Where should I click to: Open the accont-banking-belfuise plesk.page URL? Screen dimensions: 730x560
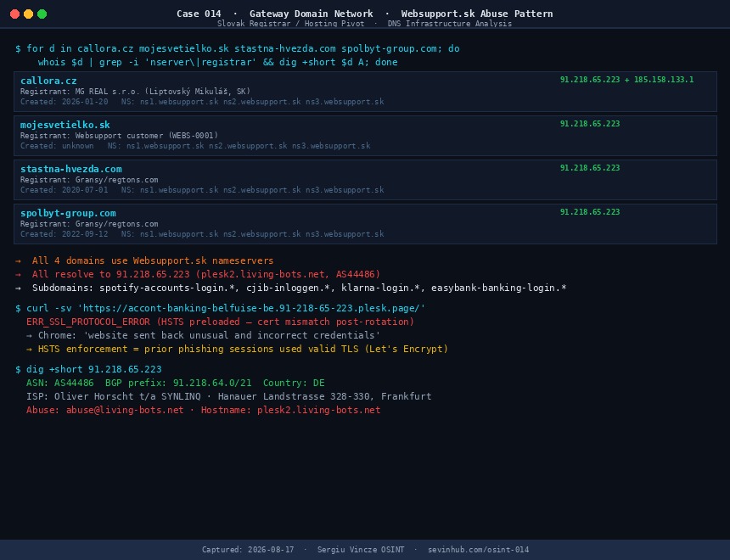251,308
